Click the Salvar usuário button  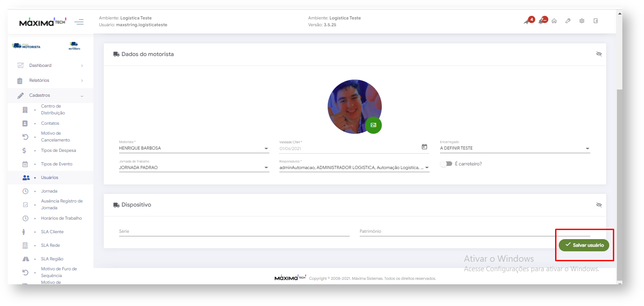coord(584,245)
